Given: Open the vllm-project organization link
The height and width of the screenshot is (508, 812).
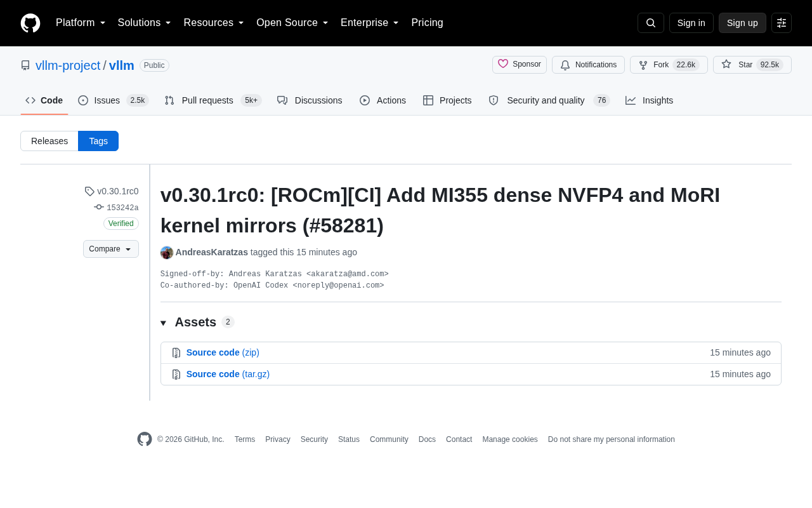Looking at the screenshot, I should [68, 65].
